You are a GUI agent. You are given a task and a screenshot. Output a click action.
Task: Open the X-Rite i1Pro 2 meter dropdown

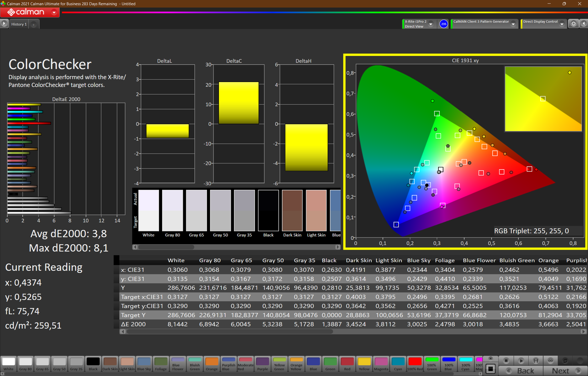[x=431, y=24]
